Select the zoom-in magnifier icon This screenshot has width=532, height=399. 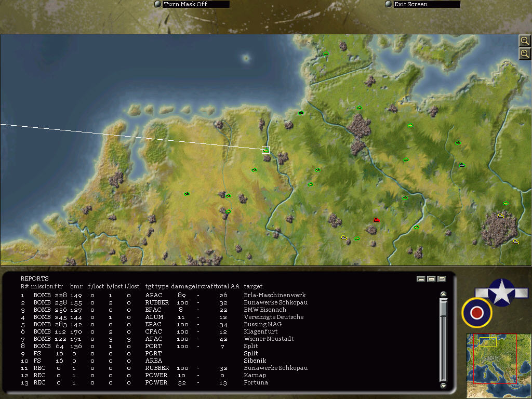525,41
